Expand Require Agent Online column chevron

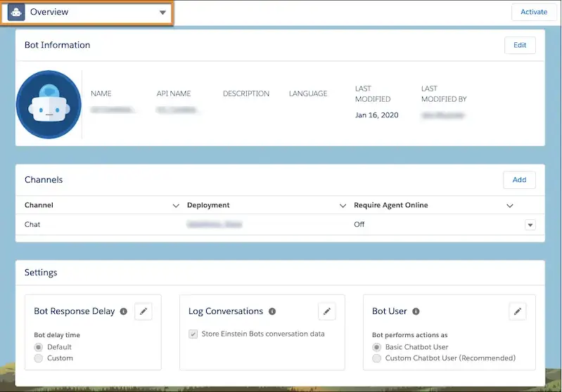click(x=509, y=206)
